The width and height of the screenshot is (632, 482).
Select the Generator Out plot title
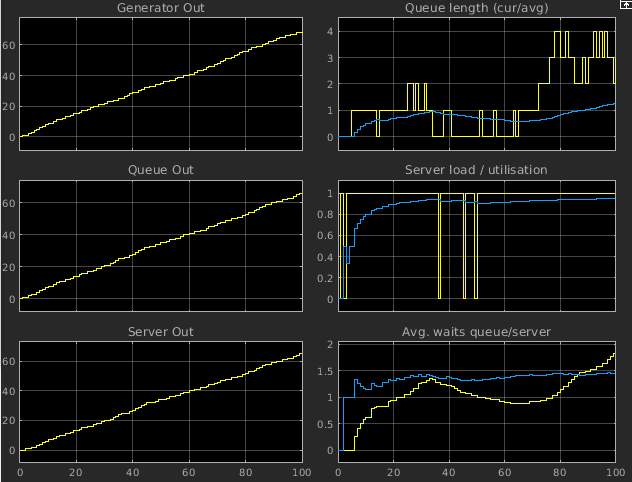click(160, 8)
